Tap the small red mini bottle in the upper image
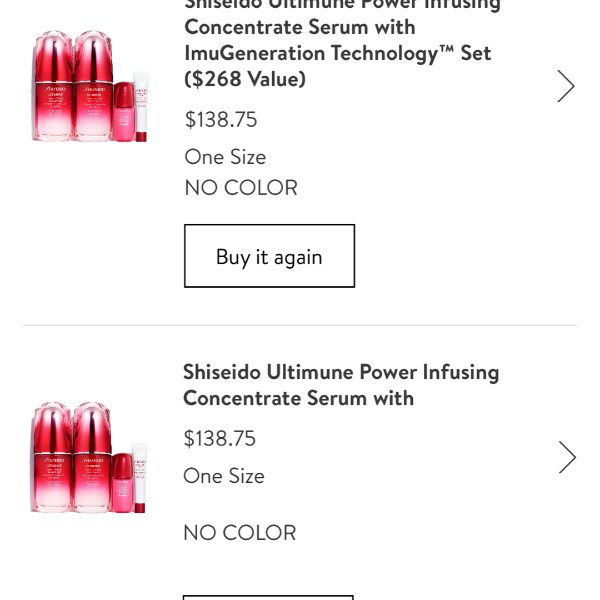Viewport: 600px width, 600px height. [124, 111]
